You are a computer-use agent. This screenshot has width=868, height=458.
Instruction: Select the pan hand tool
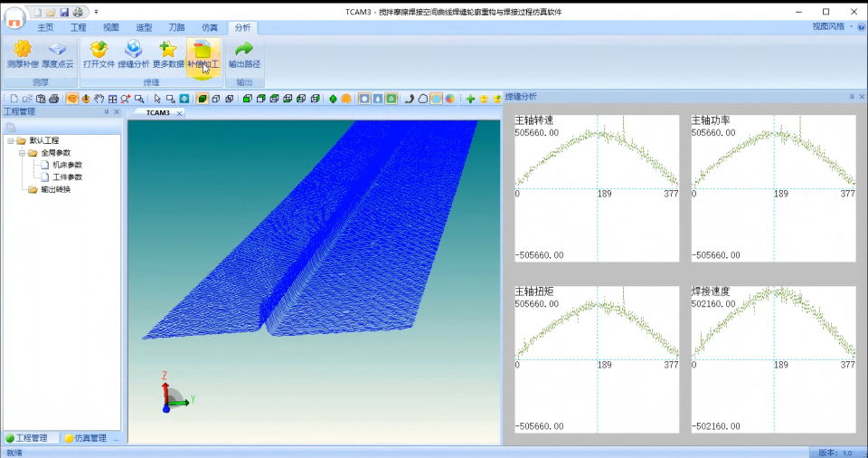click(99, 99)
